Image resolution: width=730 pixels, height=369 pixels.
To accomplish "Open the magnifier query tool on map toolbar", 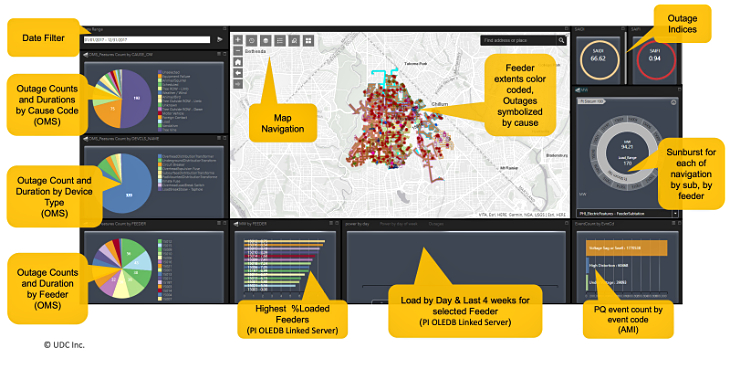I will [x=294, y=40].
